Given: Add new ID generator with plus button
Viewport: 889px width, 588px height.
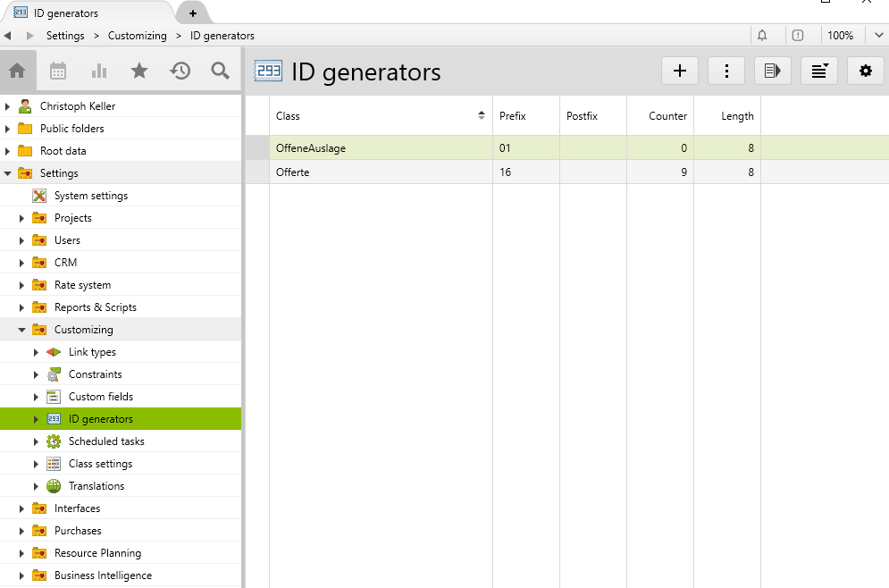Looking at the screenshot, I should point(679,71).
